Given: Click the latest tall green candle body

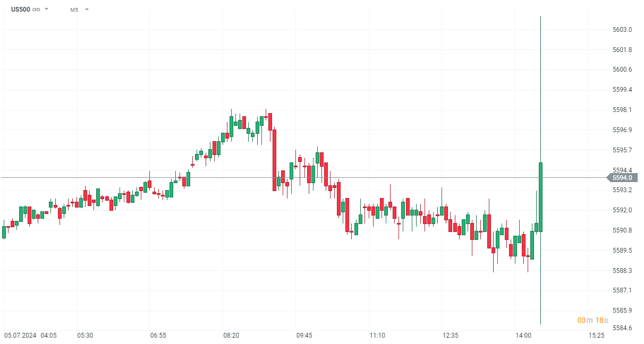Looking at the screenshot, I should (540, 196).
